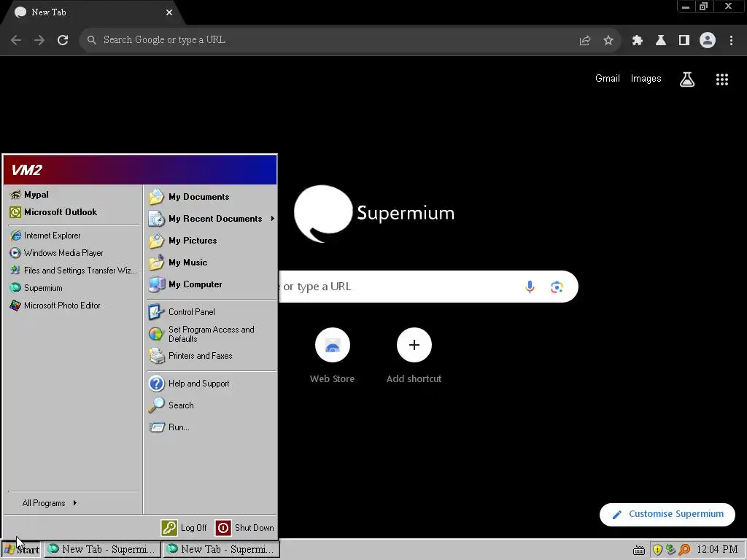The image size is (747, 560).
Task: Open the toolbar experiments flask icon
Action: click(x=661, y=41)
